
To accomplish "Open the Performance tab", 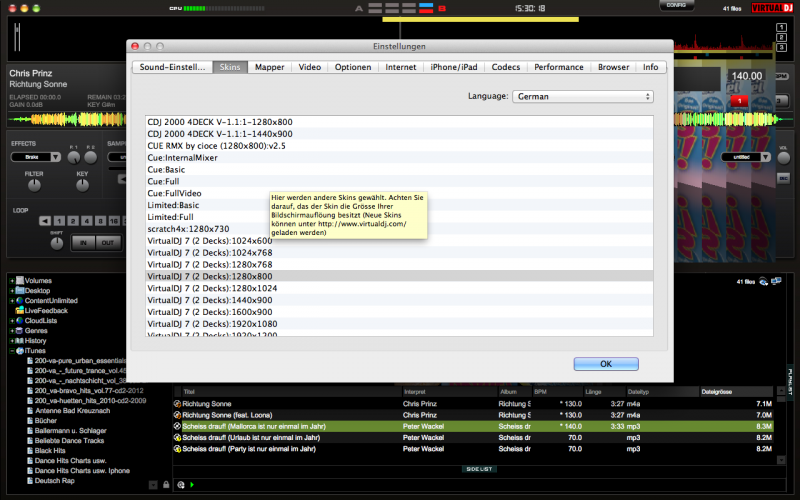I will click(558, 67).
